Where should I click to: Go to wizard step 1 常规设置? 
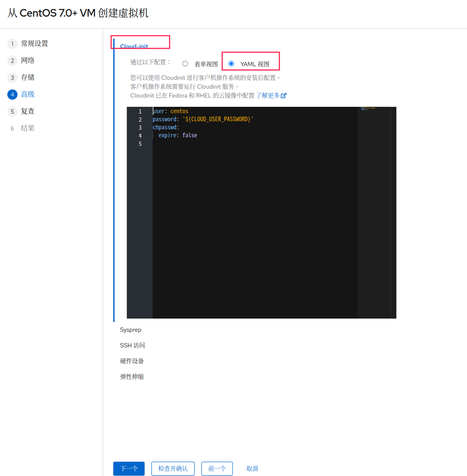coord(28,44)
